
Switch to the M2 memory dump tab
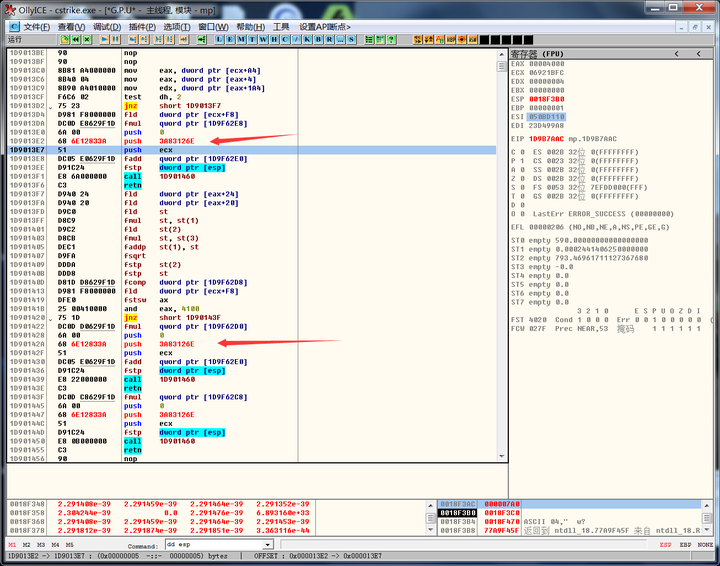click(x=26, y=546)
